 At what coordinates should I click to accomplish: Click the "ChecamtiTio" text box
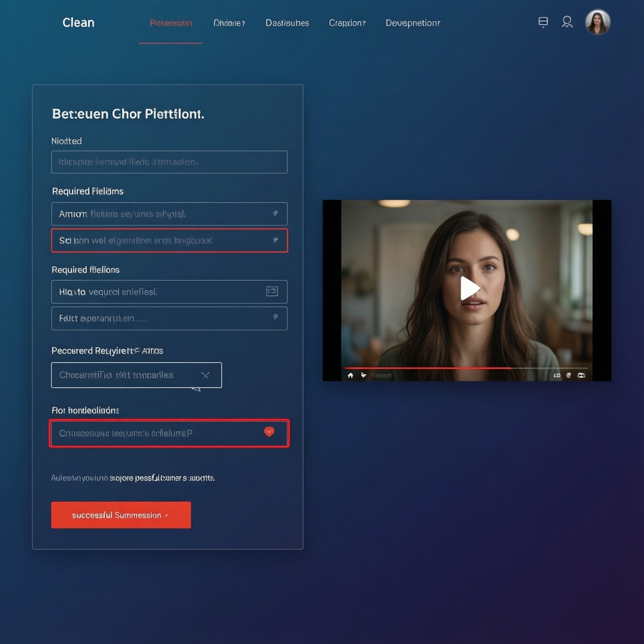click(136, 375)
